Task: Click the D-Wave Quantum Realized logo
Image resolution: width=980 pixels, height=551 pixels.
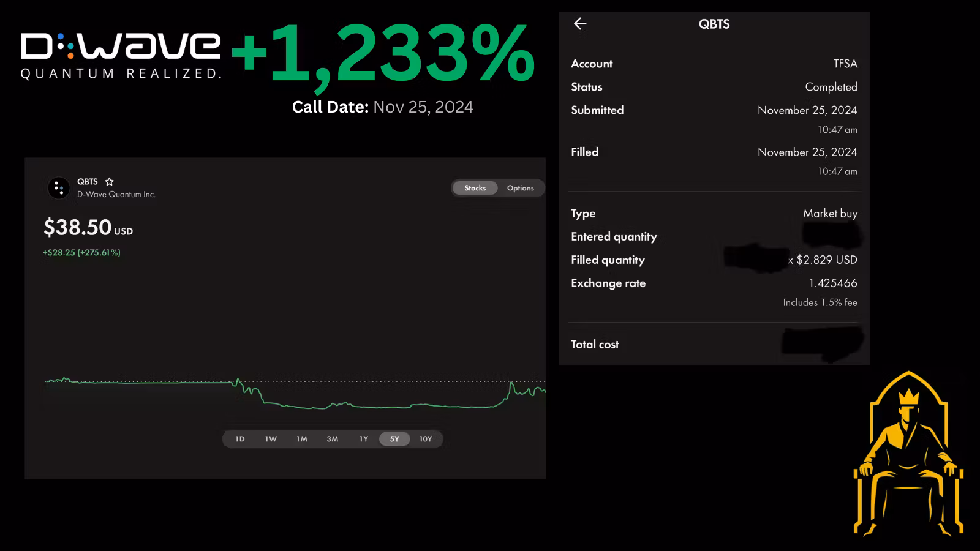Action: (x=121, y=56)
